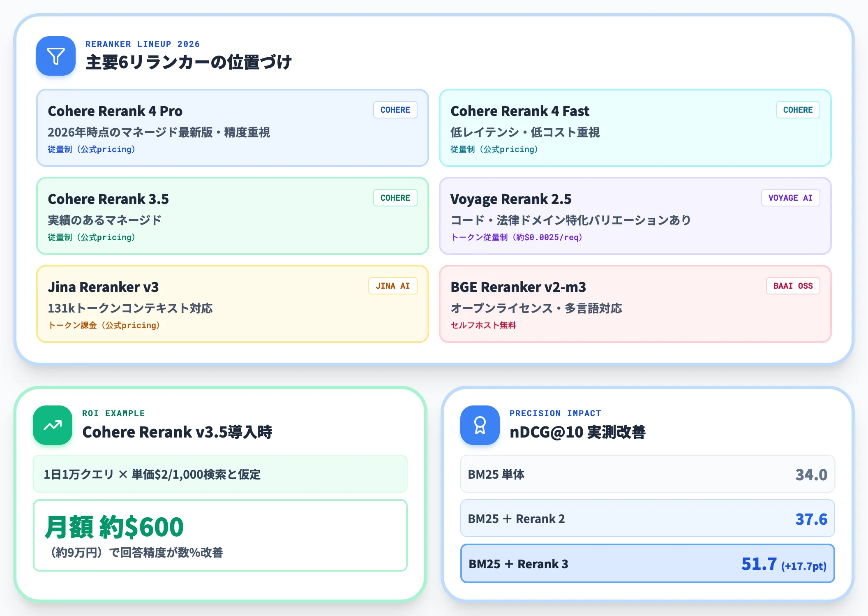Click pricing note under Rerank 4 Fast
Image resolution: width=868 pixels, height=616 pixels.
tap(494, 149)
